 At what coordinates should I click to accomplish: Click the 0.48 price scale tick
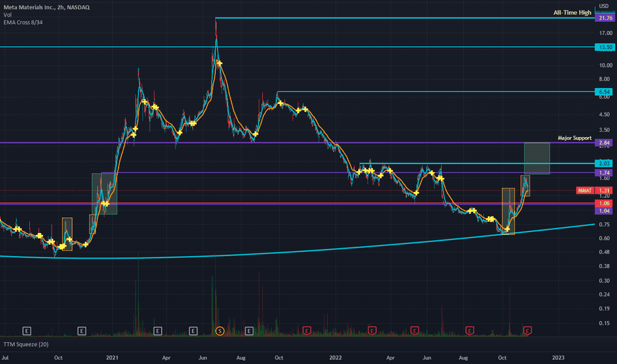tap(606, 252)
